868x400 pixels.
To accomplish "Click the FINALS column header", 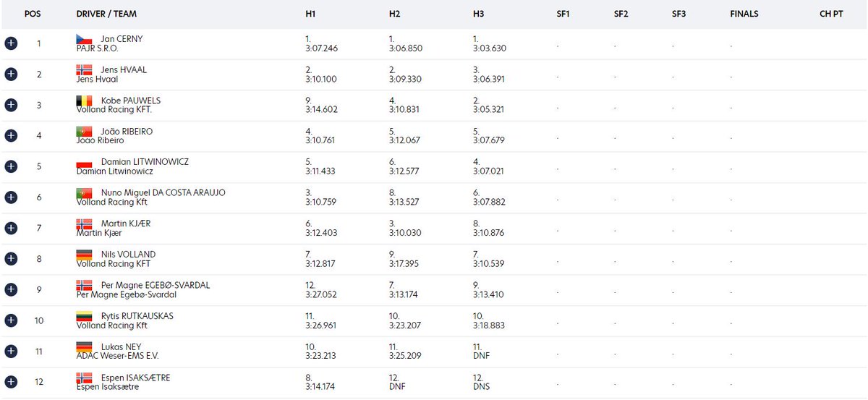I will coord(744,14).
